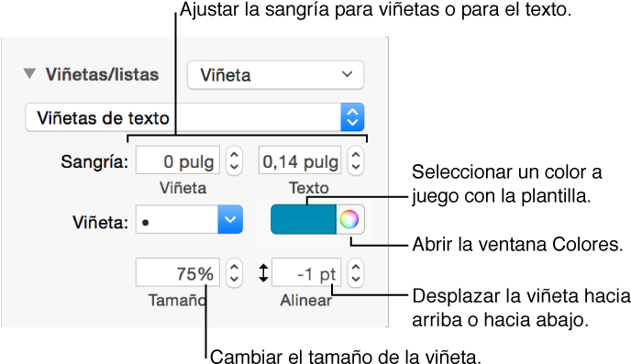Open the Viñetas de texto pop-up menu
The height and width of the screenshot is (364, 631).
pyautogui.click(x=194, y=117)
